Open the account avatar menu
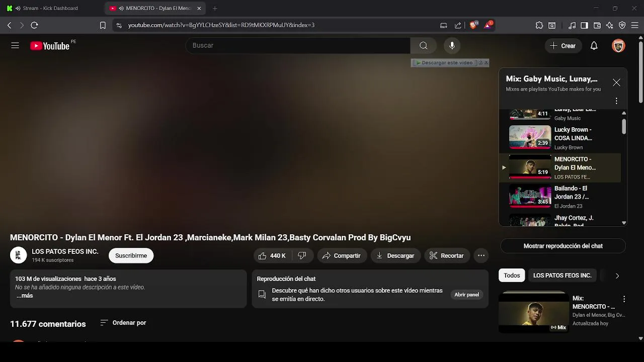Viewport: 644px width, 362px height. coord(618,46)
